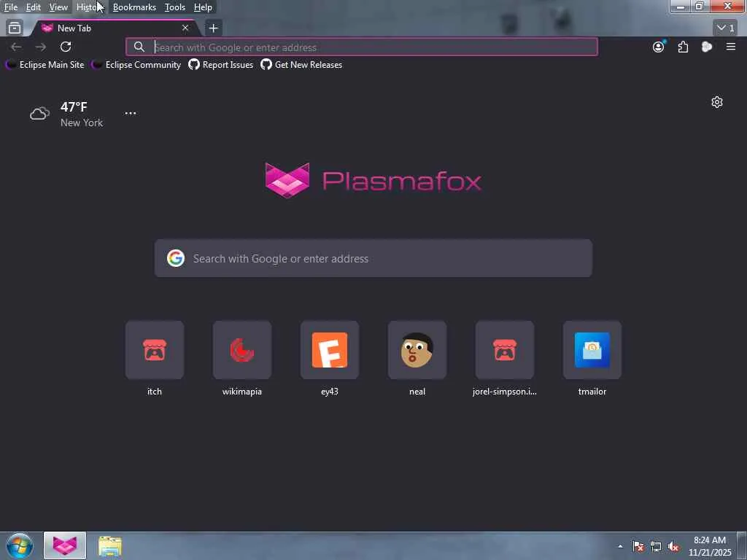This screenshot has width=747, height=560.
Task: Open the File menu
Action: click(x=10, y=7)
